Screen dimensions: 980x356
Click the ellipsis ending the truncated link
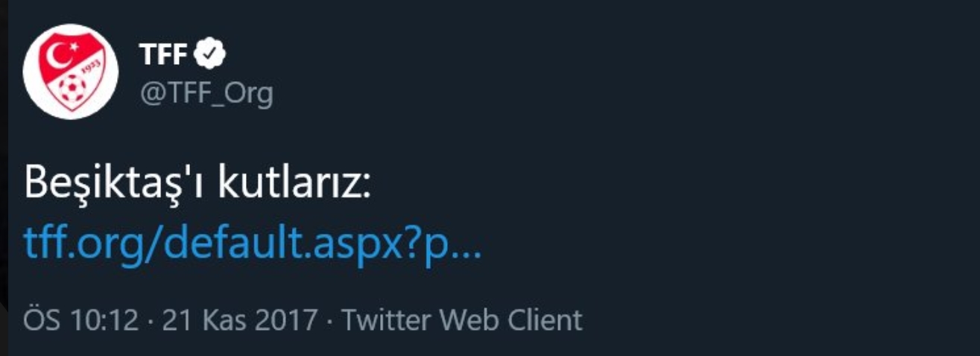click(465, 246)
